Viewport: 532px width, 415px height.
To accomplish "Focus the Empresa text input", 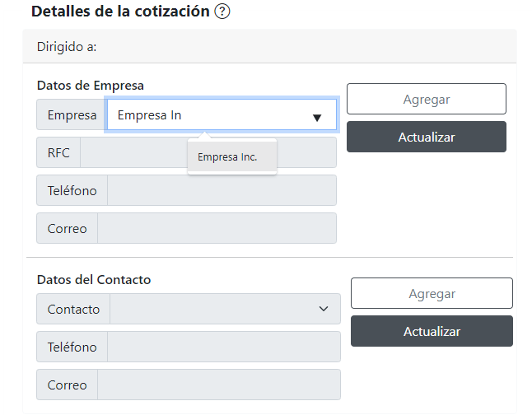I will [x=206, y=115].
